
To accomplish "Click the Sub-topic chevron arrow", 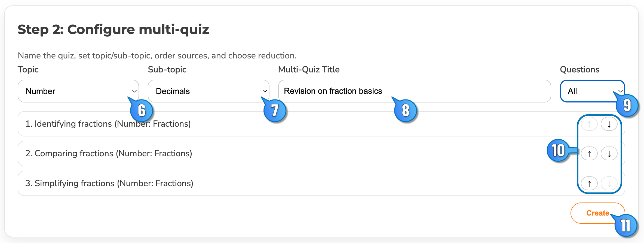I will (264, 91).
